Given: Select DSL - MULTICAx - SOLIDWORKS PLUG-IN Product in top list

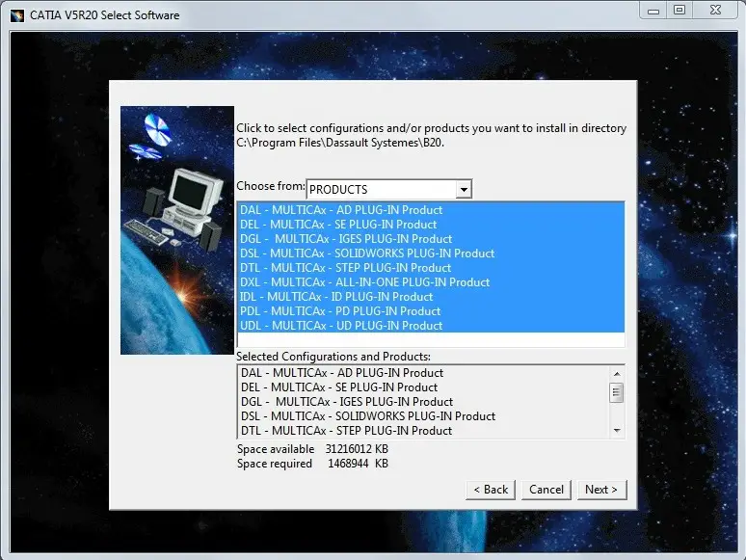Looking at the screenshot, I should (431, 253).
